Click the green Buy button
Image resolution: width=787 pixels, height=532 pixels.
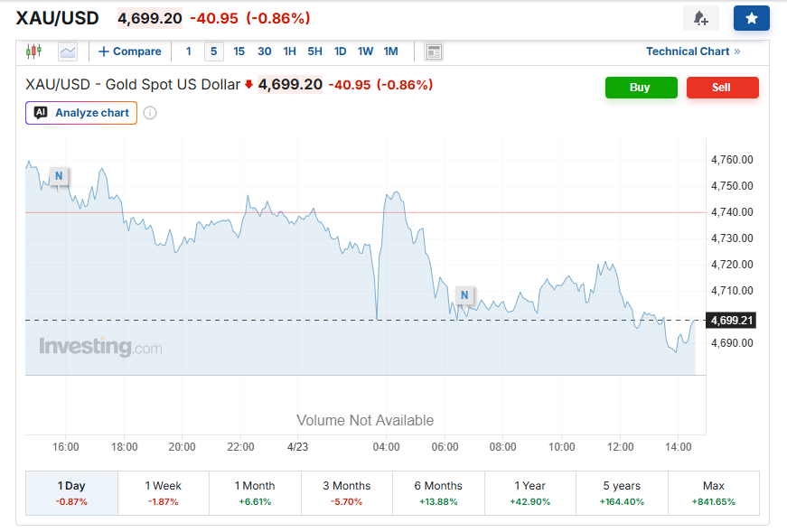[641, 88]
